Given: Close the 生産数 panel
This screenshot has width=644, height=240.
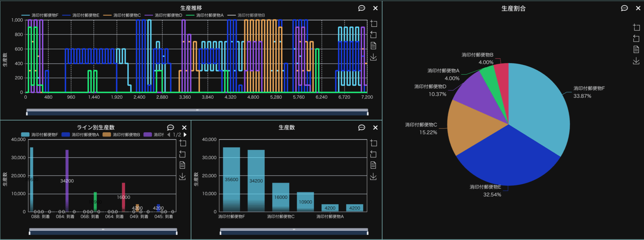Looking at the screenshot, I should pos(375,128).
